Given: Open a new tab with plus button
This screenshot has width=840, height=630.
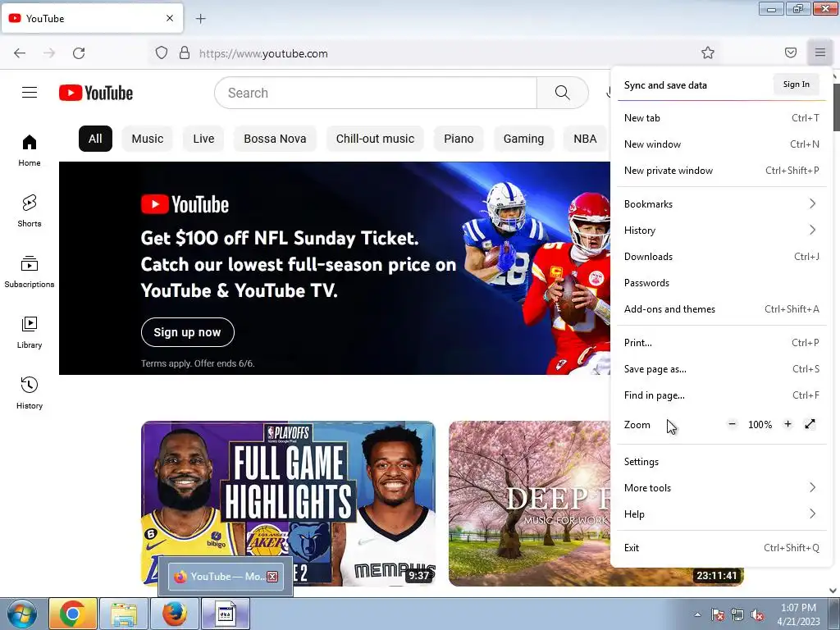Looking at the screenshot, I should coord(201,19).
